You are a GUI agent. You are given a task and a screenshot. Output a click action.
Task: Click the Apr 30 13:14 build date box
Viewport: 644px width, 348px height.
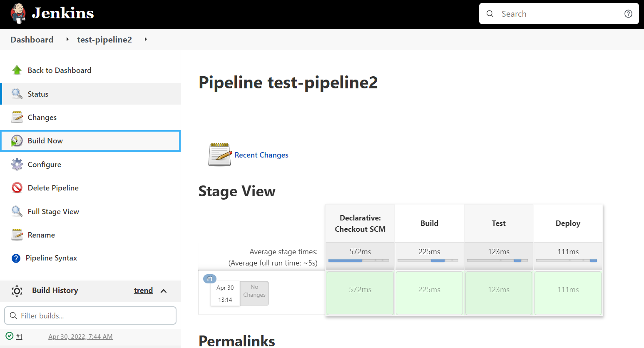pyautogui.click(x=225, y=294)
